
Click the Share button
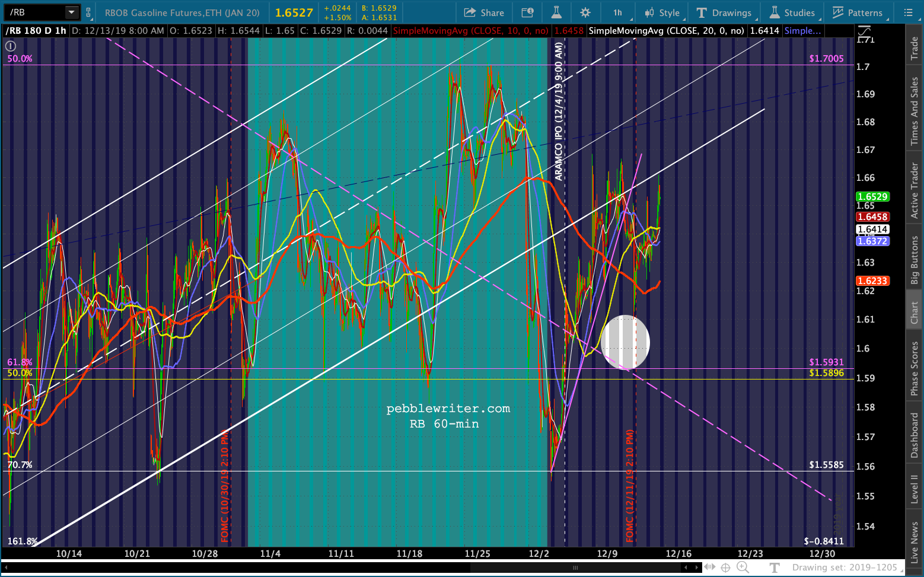pyautogui.click(x=484, y=12)
